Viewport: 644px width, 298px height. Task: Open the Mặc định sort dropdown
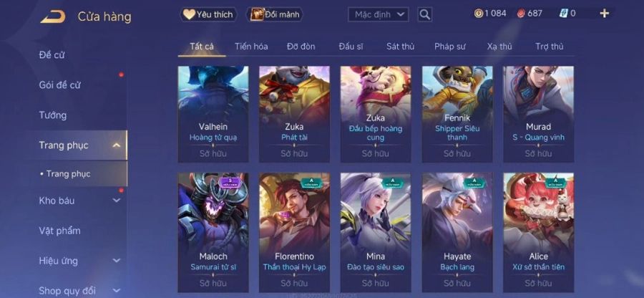point(379,15)
